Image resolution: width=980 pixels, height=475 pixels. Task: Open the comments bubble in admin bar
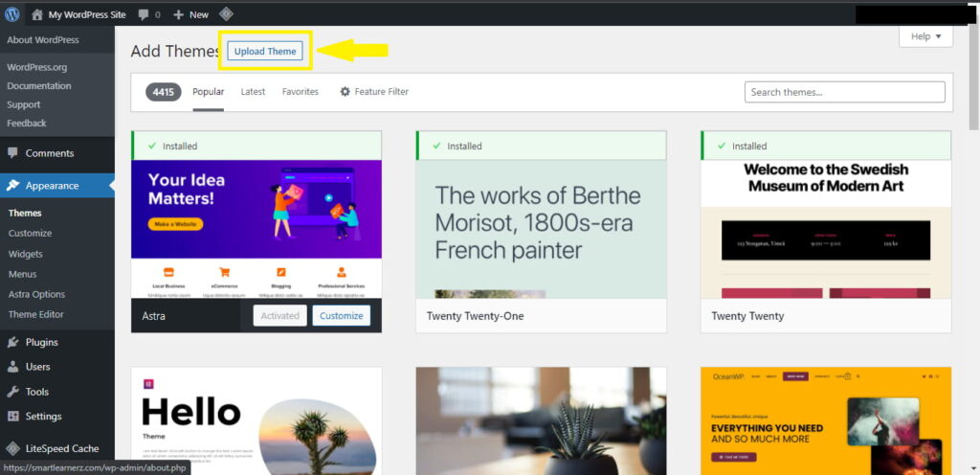(144, 14)
